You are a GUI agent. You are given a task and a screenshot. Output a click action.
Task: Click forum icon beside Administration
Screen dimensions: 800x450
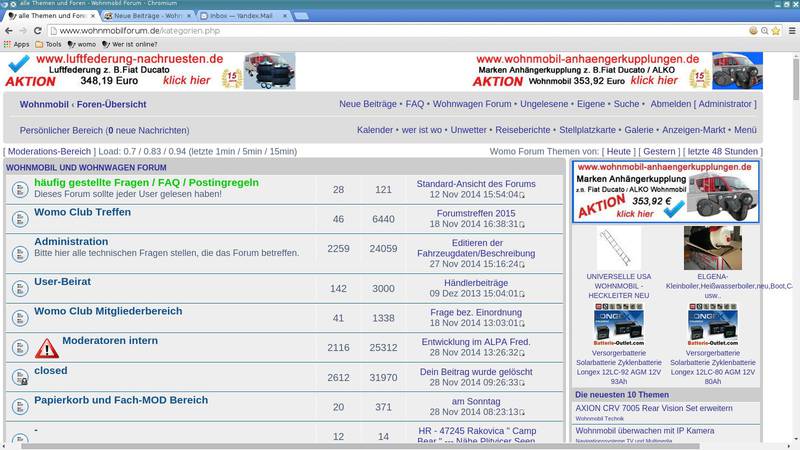pos(20,254)
